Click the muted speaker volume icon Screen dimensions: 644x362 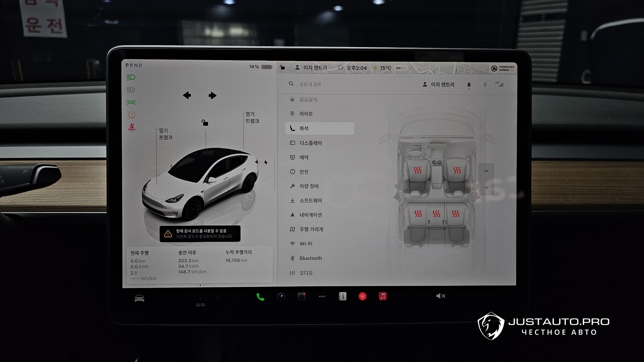[x=441, y=296]
